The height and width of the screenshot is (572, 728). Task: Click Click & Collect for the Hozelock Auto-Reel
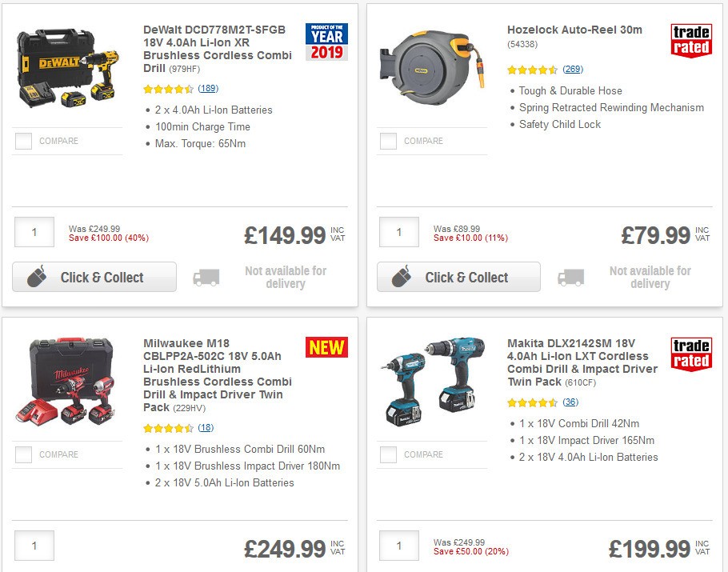[458, 276]
